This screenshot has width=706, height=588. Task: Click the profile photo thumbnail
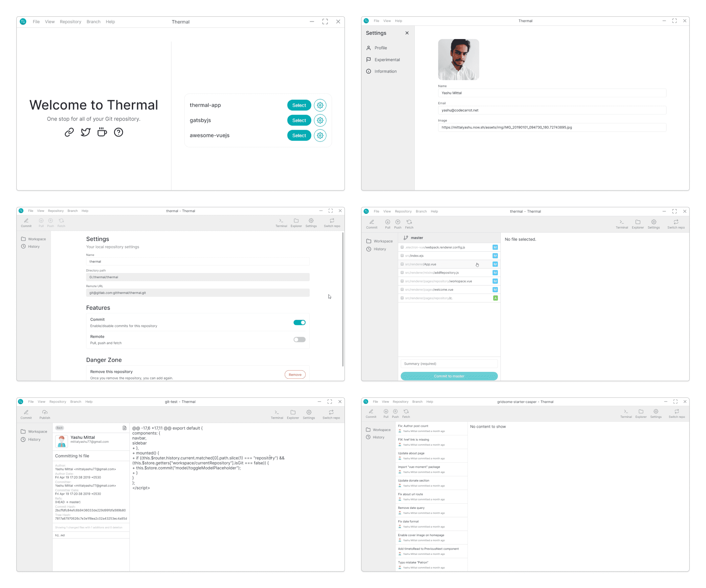pos(458,59)
